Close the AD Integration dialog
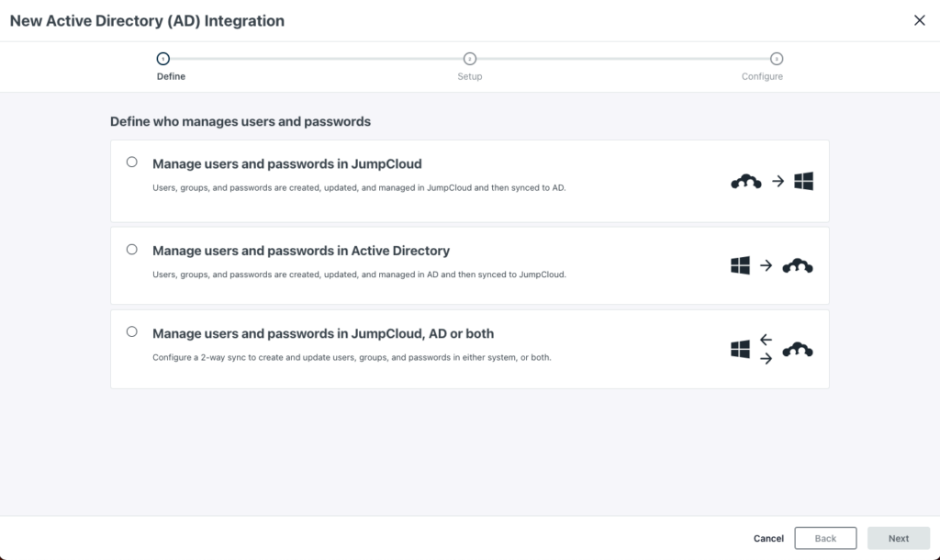Screen dimensions: 940x560 (920, 20)
